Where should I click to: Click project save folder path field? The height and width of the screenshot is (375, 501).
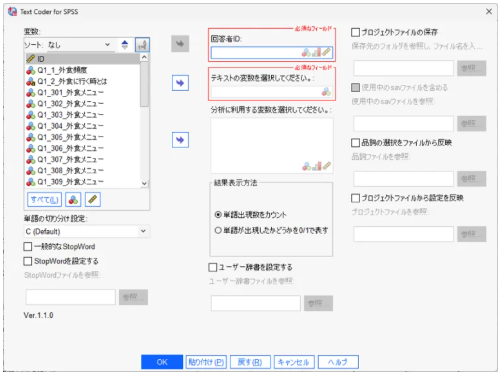[404, 68]
